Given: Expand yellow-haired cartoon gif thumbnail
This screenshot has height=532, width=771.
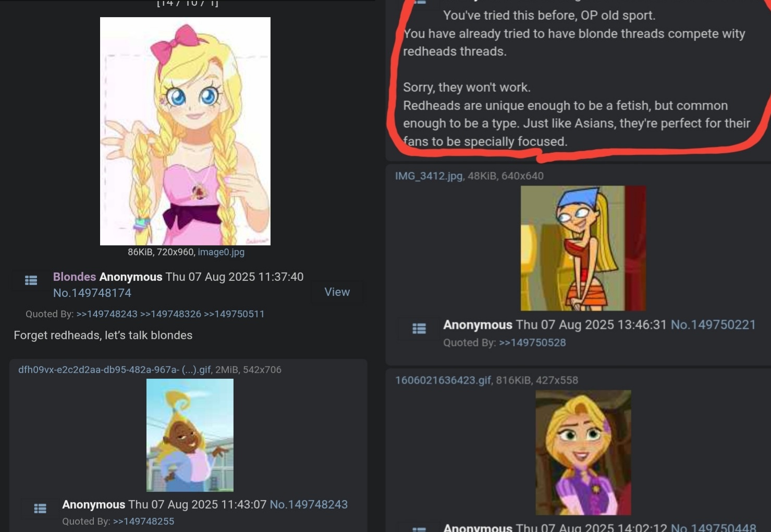Looking at the screenshot, I should (190, 435).
